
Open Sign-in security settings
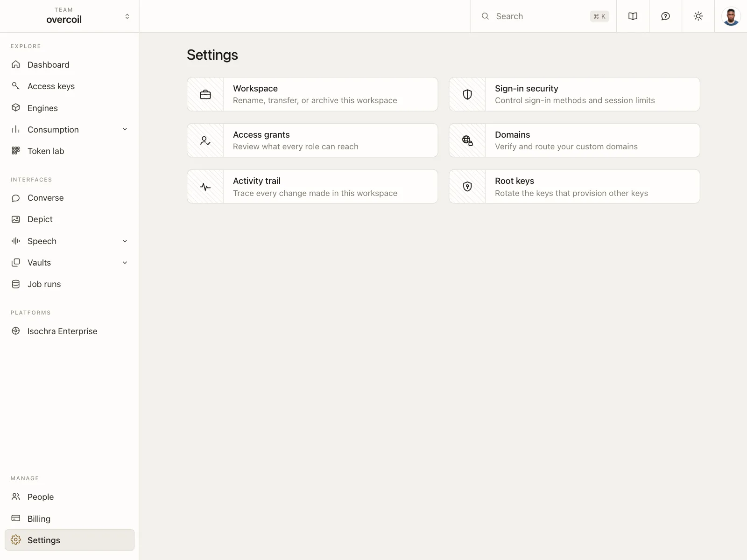pos(574,94)
